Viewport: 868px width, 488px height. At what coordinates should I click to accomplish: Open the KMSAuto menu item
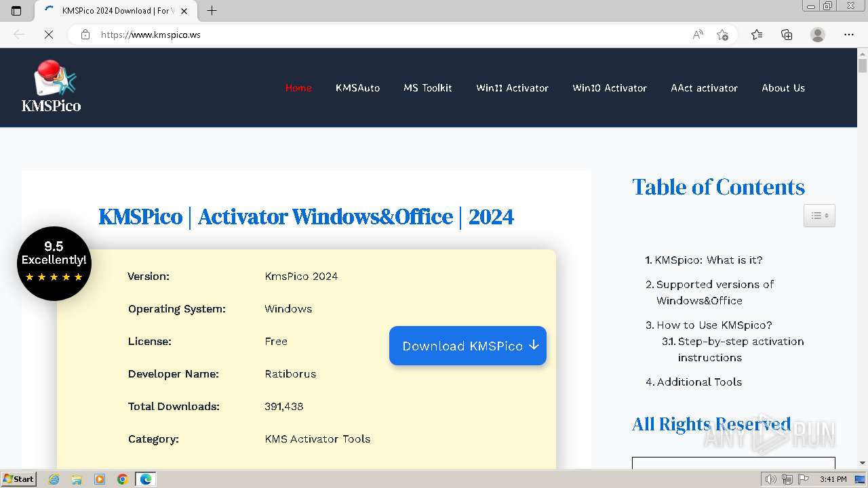pyautogui.click(x=357, y=88)
